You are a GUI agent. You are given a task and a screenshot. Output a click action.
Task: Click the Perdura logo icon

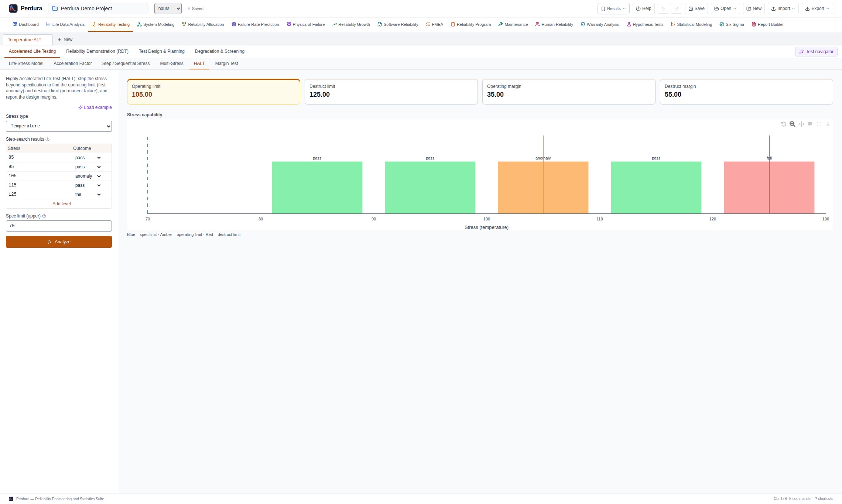(13, 8)
